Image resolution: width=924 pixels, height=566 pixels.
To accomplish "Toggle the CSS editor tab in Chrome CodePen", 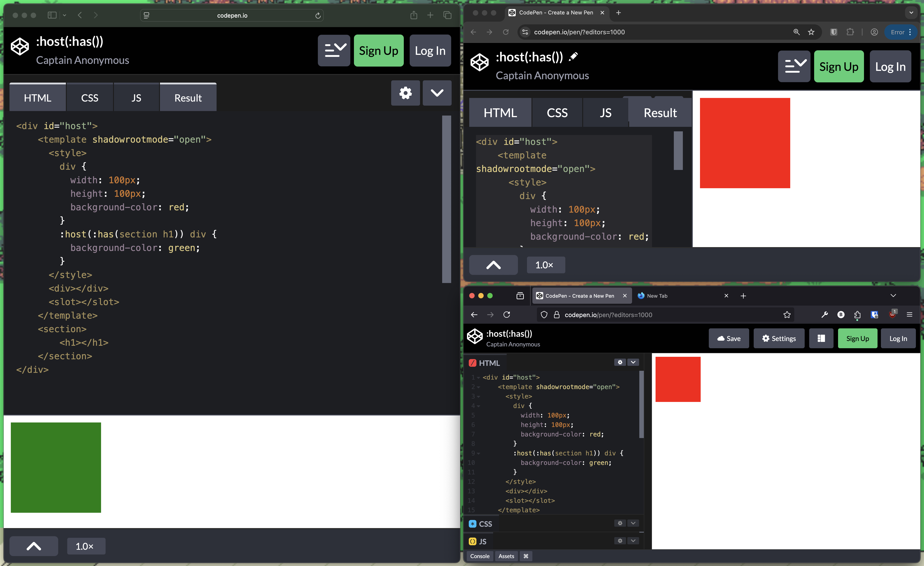I will (557, 113).
